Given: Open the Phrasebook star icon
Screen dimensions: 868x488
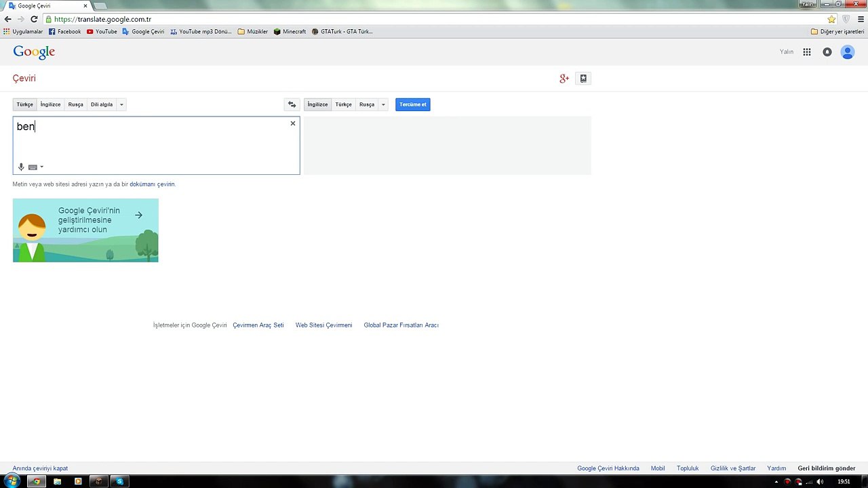Looking at the screenshot, I should coord(583,79).
